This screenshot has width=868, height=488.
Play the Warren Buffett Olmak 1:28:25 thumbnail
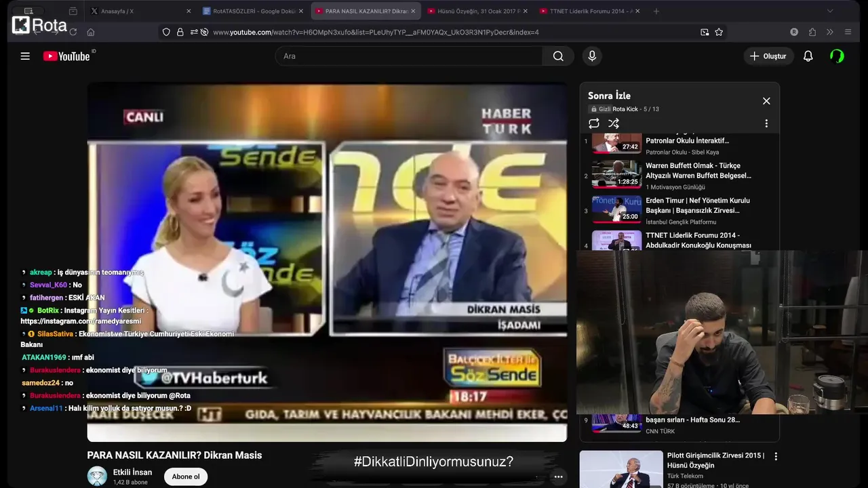point(616,174)
